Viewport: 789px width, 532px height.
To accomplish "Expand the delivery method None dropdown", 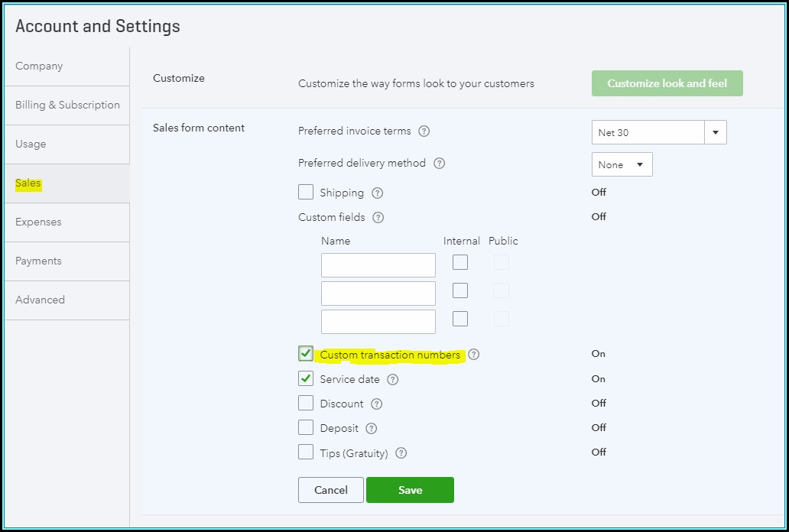I will (622, 164).
